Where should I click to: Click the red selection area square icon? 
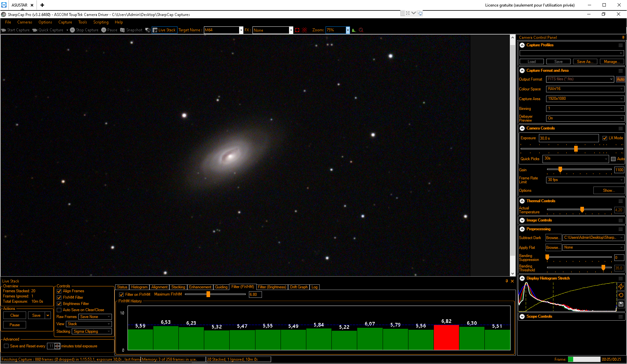point(297,30)
